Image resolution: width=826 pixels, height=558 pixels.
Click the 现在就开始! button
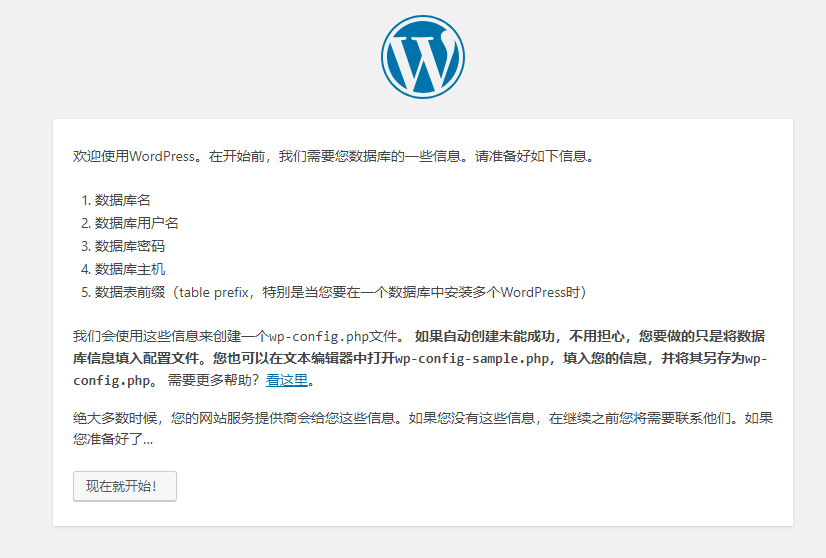click(x=125, y=486)
